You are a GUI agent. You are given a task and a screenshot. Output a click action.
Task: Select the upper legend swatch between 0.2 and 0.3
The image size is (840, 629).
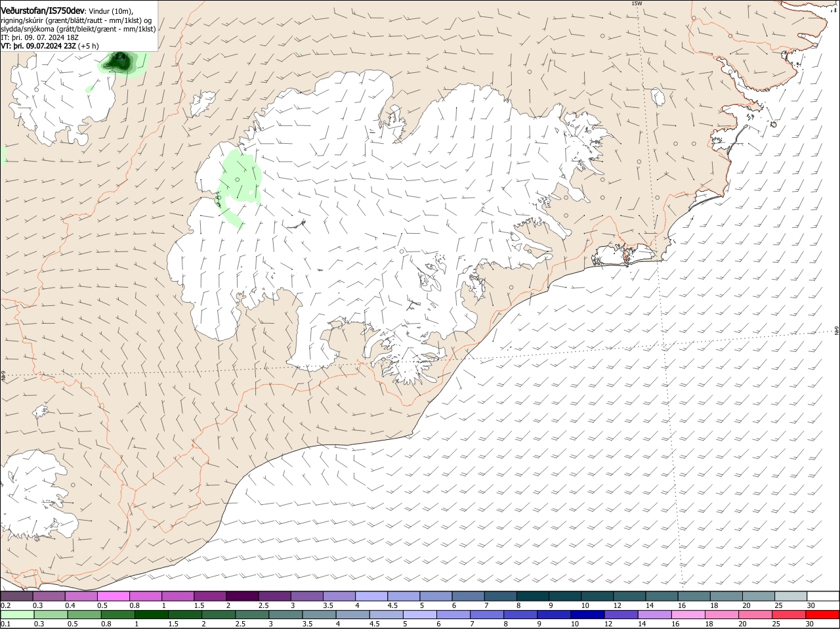click(x=16, y=596)
